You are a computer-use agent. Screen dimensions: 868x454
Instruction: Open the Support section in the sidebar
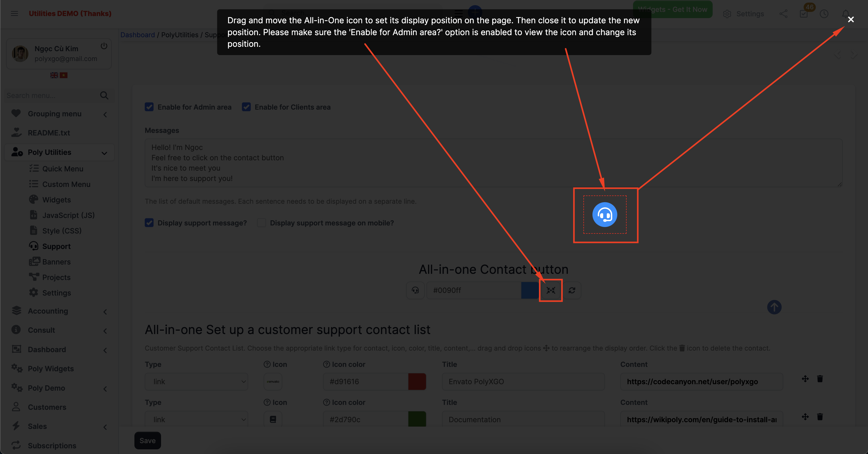coord(57,246)
